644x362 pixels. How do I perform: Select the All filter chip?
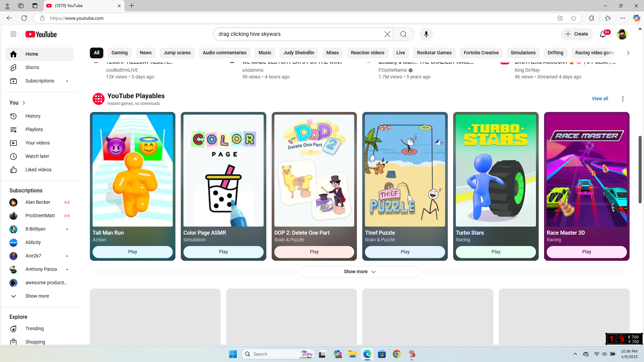[97, 53]
